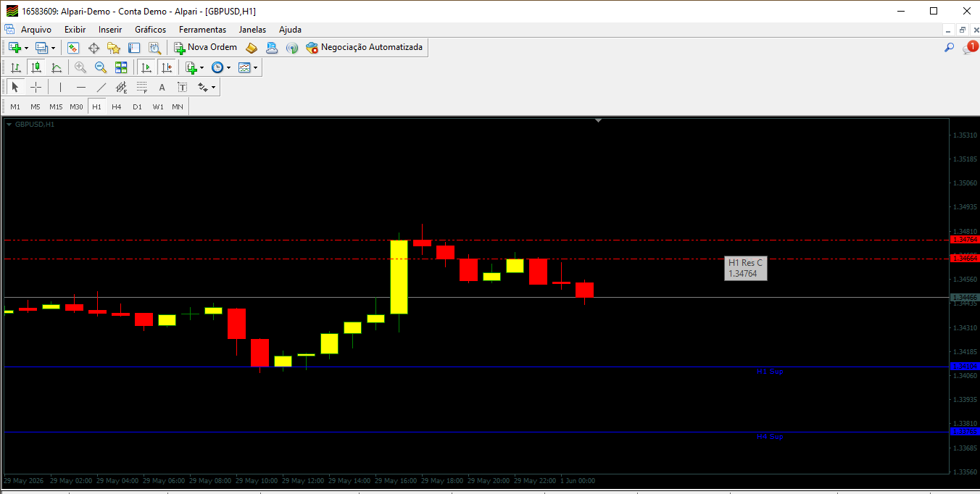Click the search magnifier icon

[949, 48]
